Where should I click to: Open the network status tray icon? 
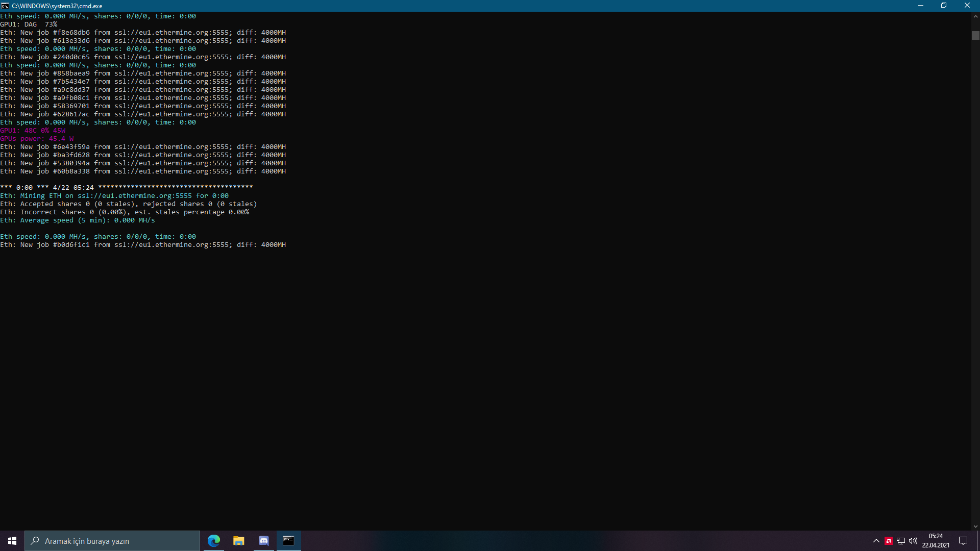[901, 541]
